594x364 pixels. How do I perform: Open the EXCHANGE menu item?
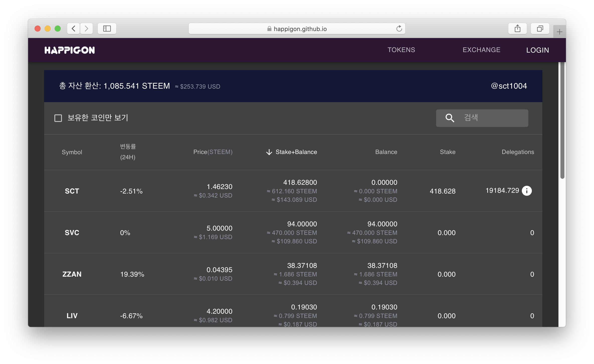click(x=481, y=50)
